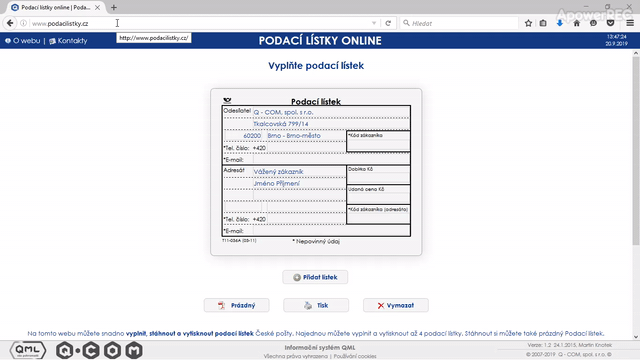
Task: Click the browser back arrow button
Action: pos(10,23)
